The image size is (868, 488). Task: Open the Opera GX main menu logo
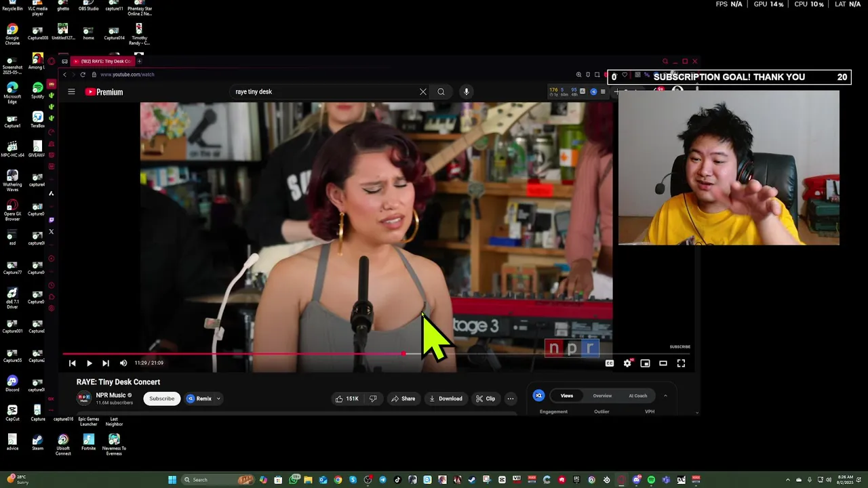(51, 61)
